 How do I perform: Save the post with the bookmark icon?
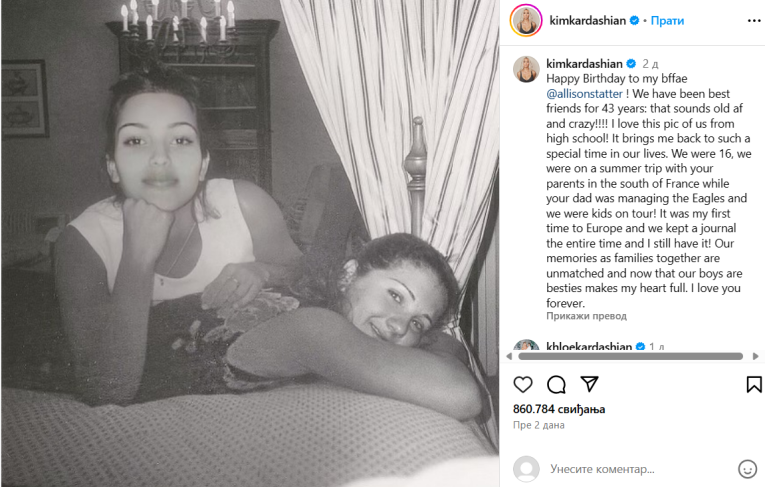[754, 384]
